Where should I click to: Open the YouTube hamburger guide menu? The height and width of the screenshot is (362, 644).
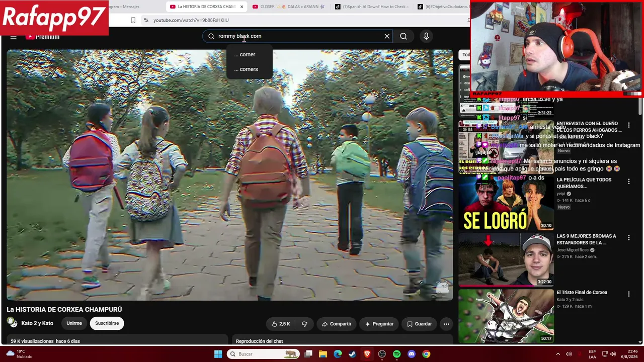pos(14,37)
